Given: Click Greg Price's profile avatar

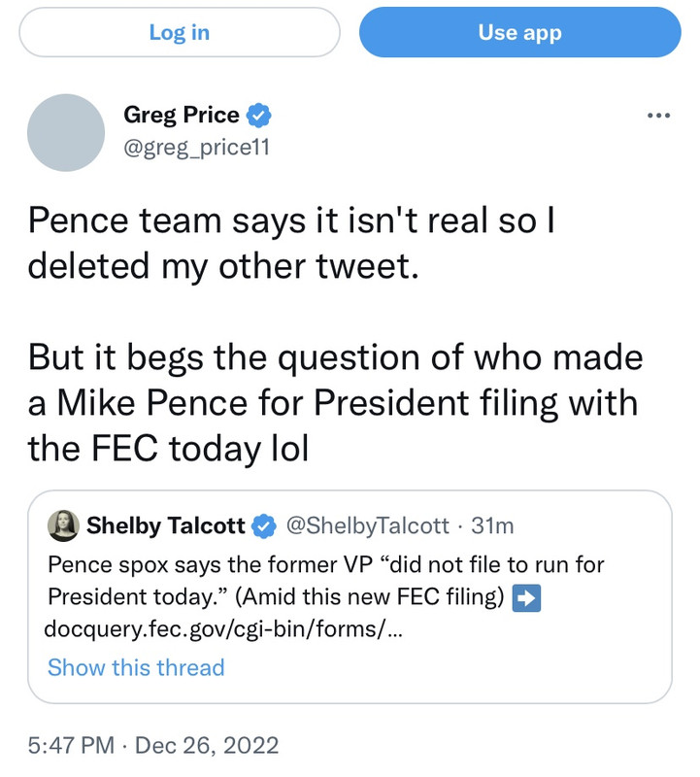Looking at the screenshot, I should [65, 132].
